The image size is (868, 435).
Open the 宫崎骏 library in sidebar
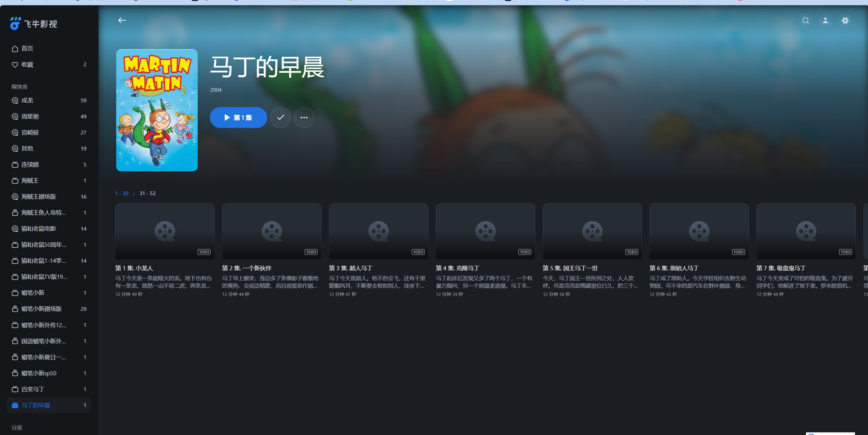(30, 132)
